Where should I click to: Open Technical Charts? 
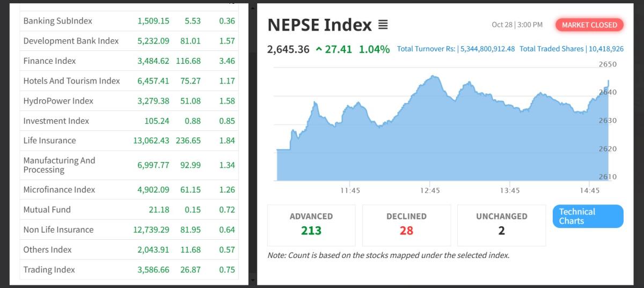coord(588,216)
